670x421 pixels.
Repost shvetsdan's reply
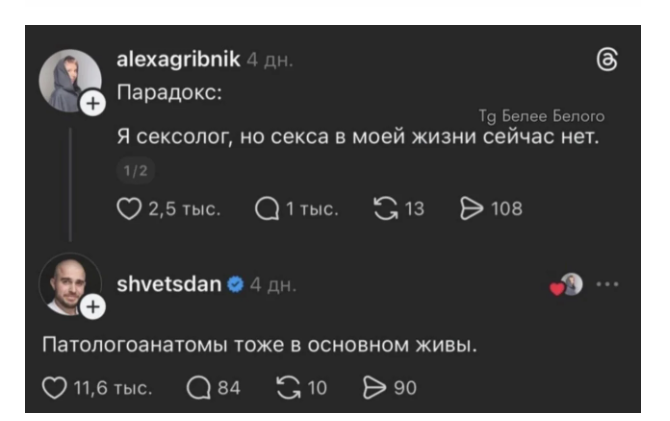[287, 388]
